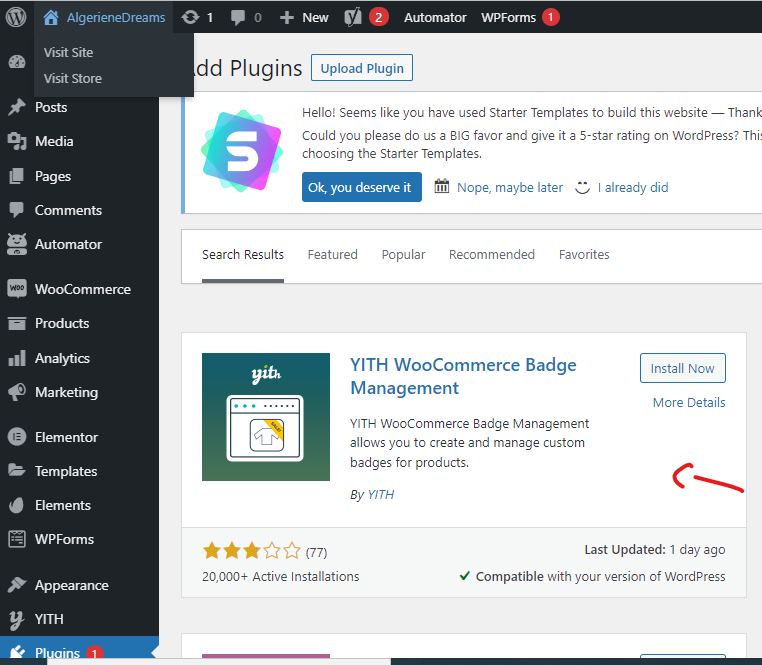This screenshot has height=665, width=762.
Task: Click the YITH plugin thumbnail image
Action: (266, 417)
